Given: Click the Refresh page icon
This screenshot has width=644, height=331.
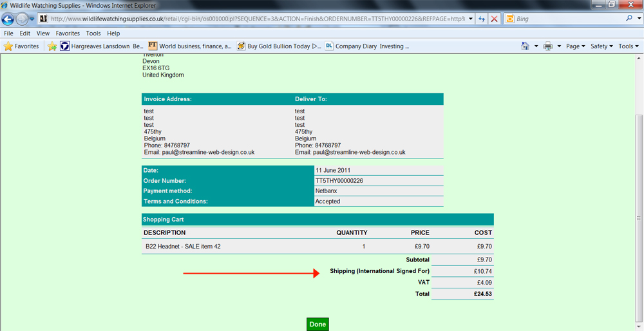Looking at the screenshot, I should tap(482, 19).
